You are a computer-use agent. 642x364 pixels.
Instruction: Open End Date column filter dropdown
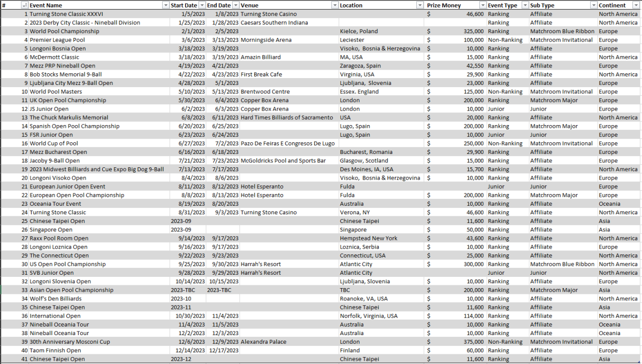pos(235,5)
